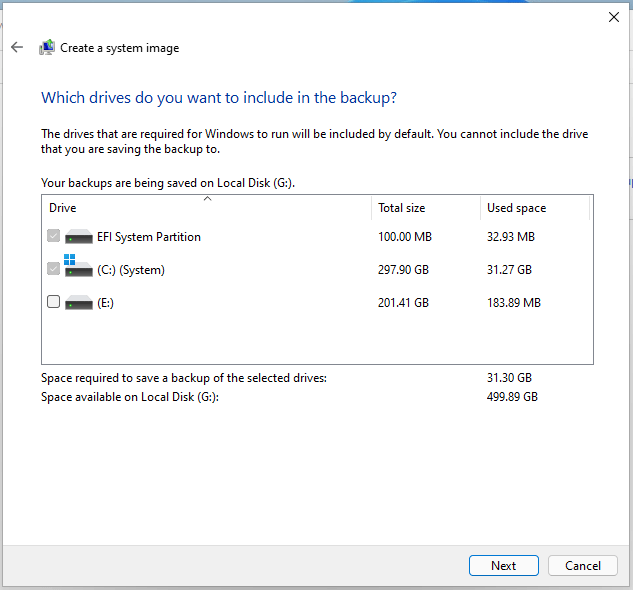Click the E: drive icon

[x=79, y=302]
